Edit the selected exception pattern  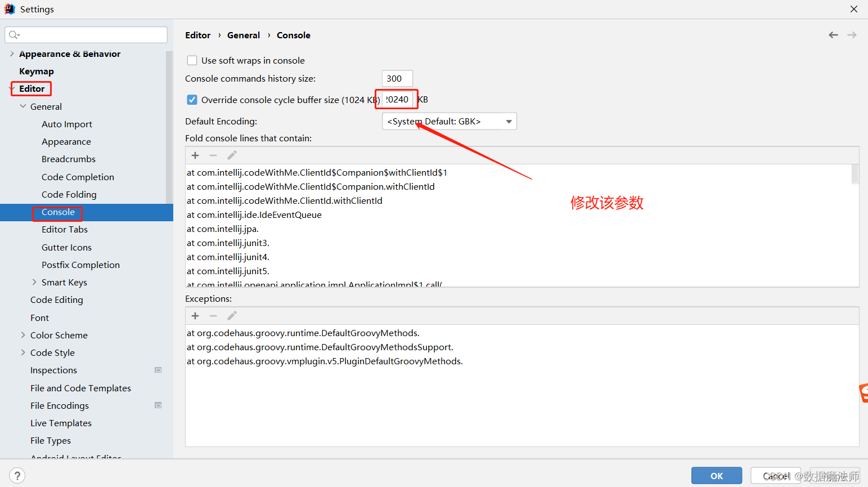(x=232, y=315)
